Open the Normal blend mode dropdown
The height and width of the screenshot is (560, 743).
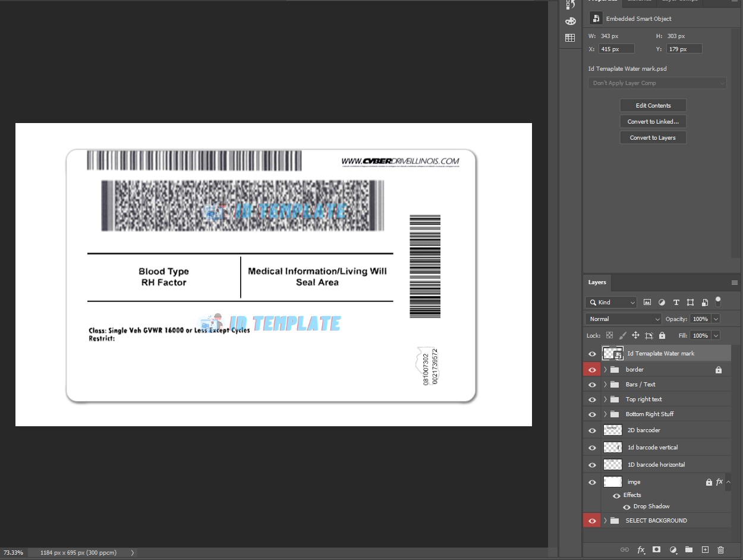click(624, 319)
